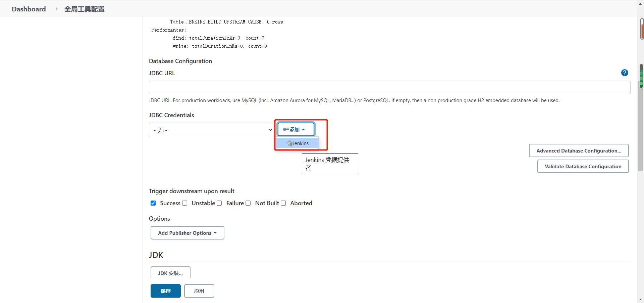Viewport: 644px width, 303px height.
Task: Click the Performances: line
Action: (169, 30)
